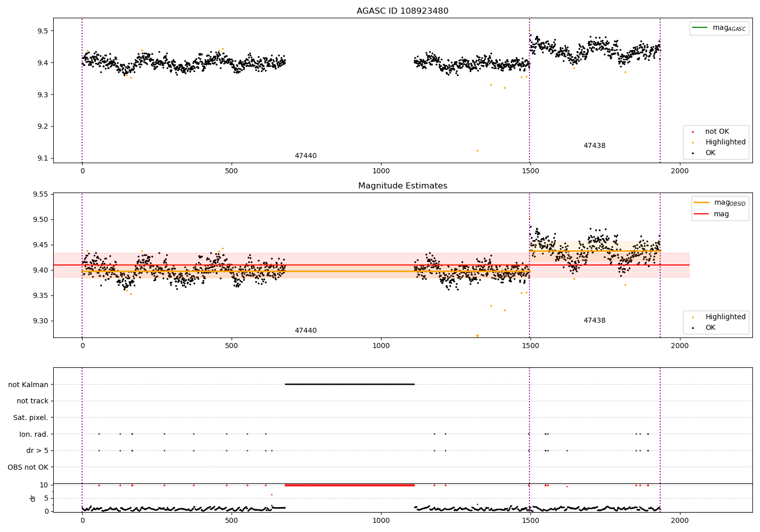Click the 'not OK' legend entry
This screenshot has width=760, height=532.
tap(717, 132)
